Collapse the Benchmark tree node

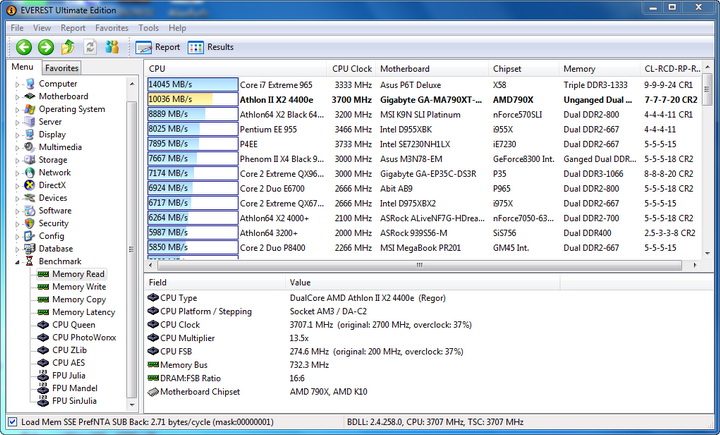[x=17, y=262]
